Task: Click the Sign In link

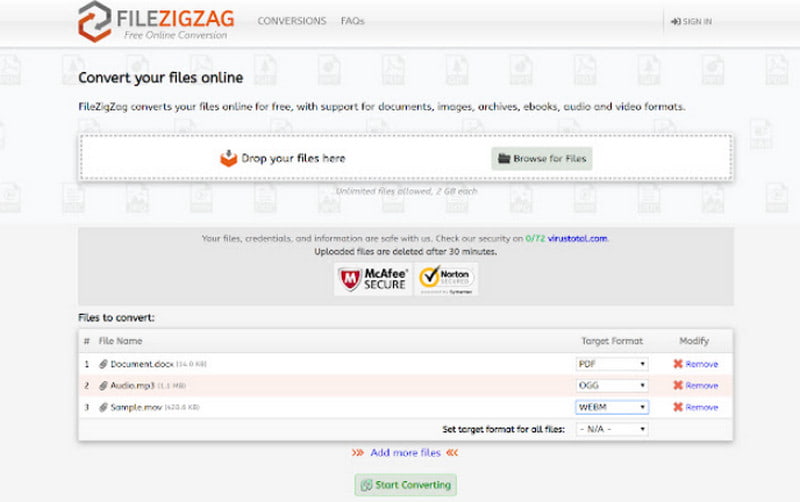Action: pos(691,21)
